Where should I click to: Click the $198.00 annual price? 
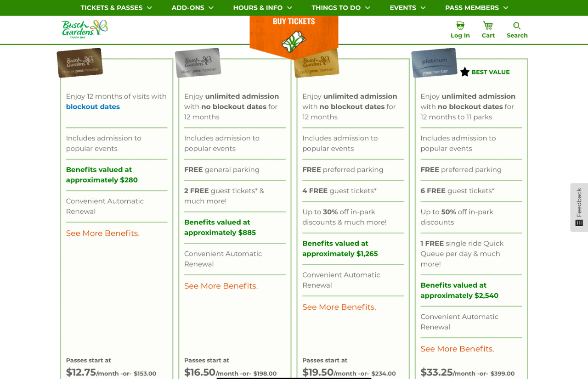pos(265,374)
